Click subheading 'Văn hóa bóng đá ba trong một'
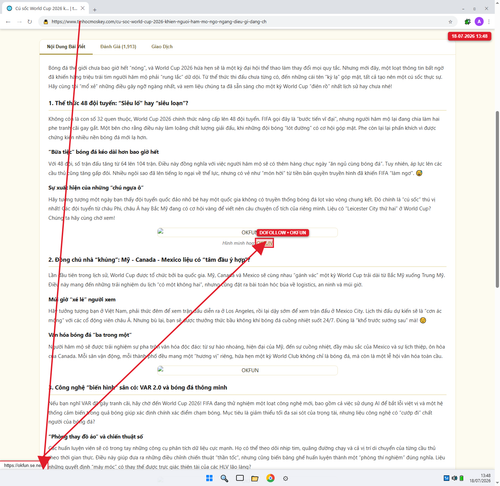 [x=90, y=335]
